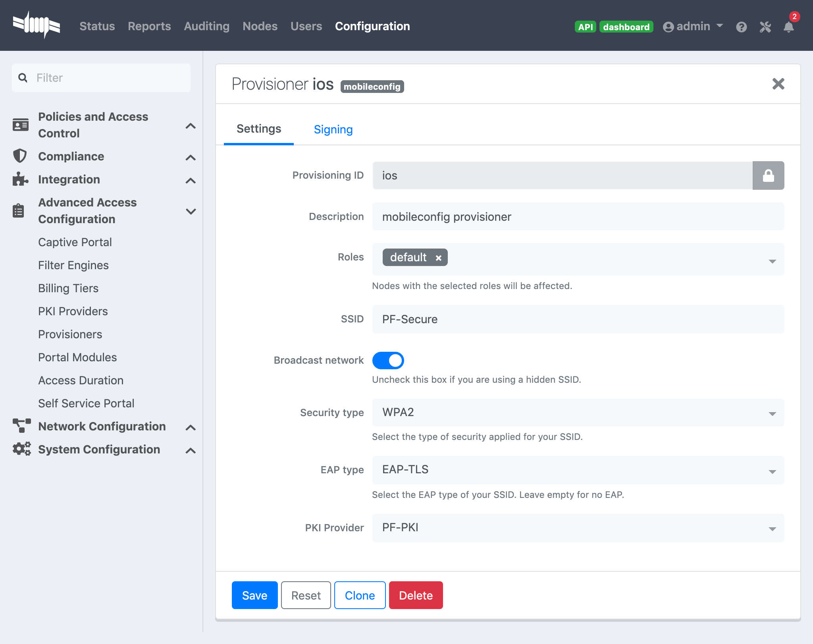The height and width of the screenshot is (644, 813).
Task: Click the Compliance shield icon
Action: [x=20, y=156]
